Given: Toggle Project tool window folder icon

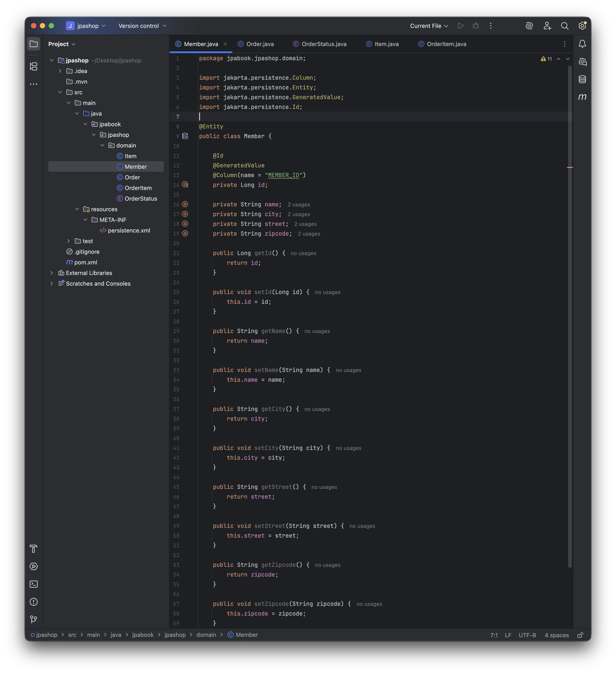Looking at the screenshot, I should (33, 44).
